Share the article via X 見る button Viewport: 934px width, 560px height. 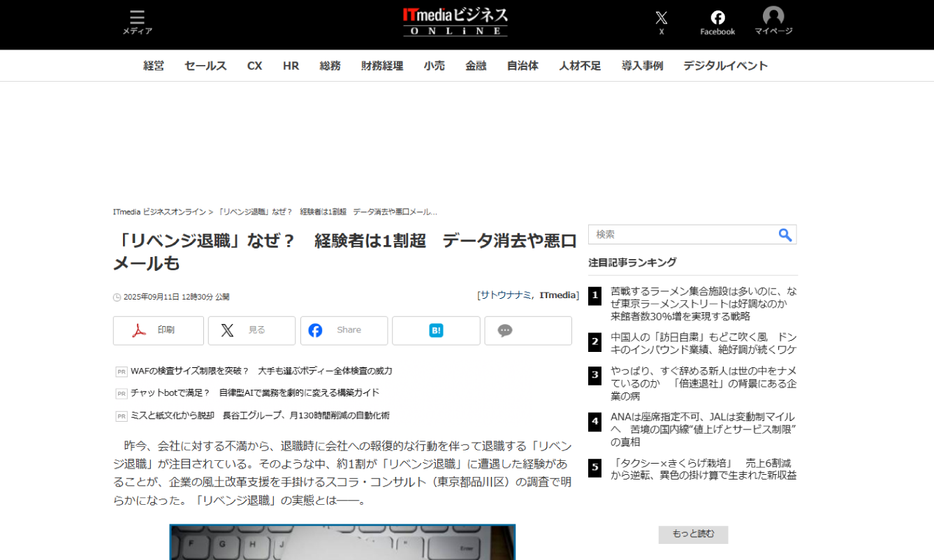tap(251, 330)
